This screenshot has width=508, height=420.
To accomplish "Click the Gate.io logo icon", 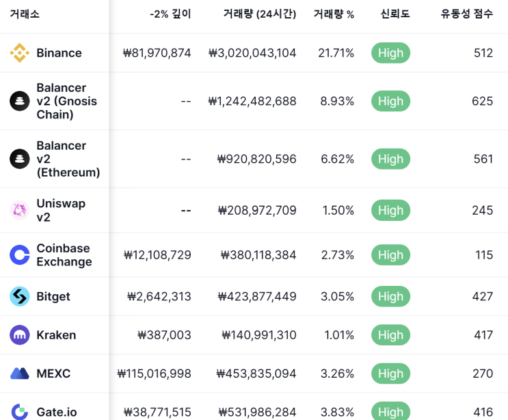I will [x=20, y=412].
